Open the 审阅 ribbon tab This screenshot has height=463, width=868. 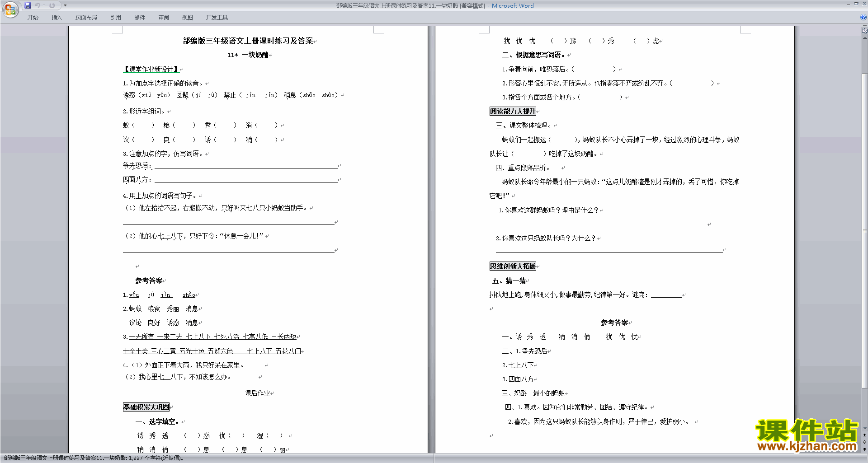pyautogui.click(x=164, y=18)
